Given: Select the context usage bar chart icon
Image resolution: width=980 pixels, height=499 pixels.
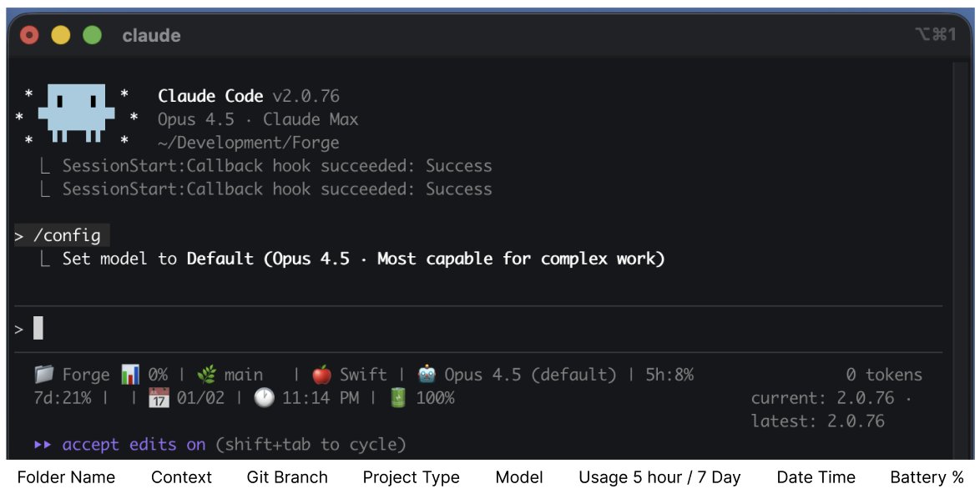Looking at the screenshot, I should [129, 374].
